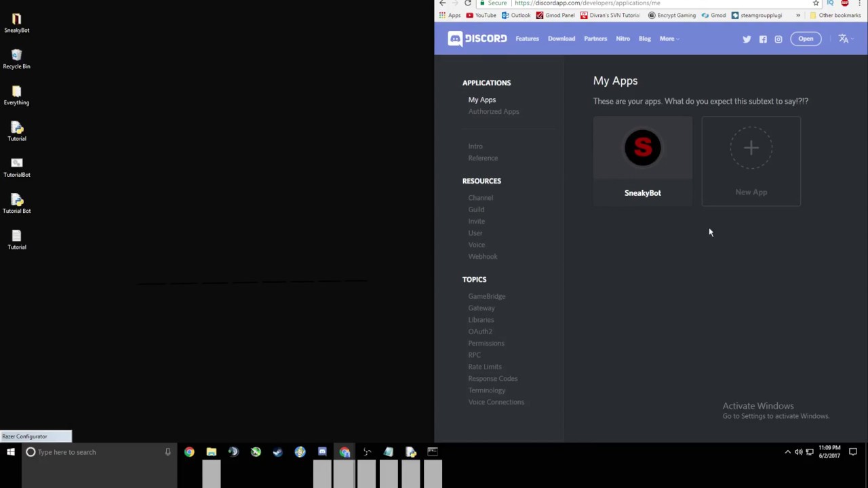This screenshot has width=868, height=488.
Task: Click the Discord logo in the header
Action: pos(477,39)
